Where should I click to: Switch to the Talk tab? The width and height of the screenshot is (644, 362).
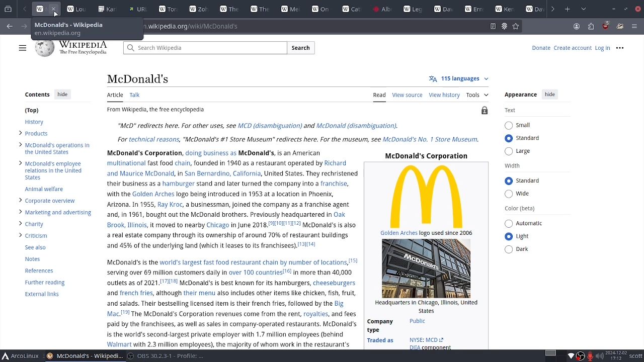coord(134,95)
